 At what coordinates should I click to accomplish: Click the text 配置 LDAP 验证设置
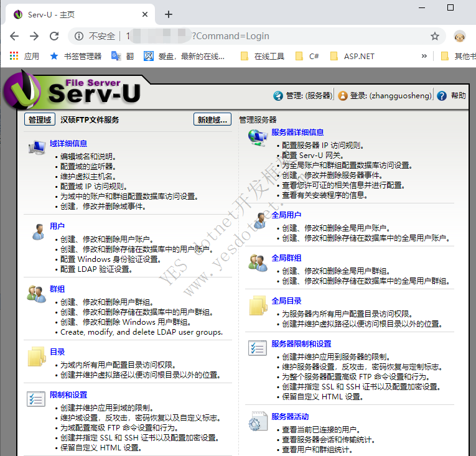(96, 269)
